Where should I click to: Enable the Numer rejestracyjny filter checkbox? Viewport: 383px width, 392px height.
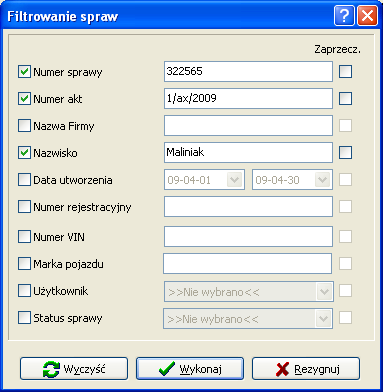[x=24, y=207]
